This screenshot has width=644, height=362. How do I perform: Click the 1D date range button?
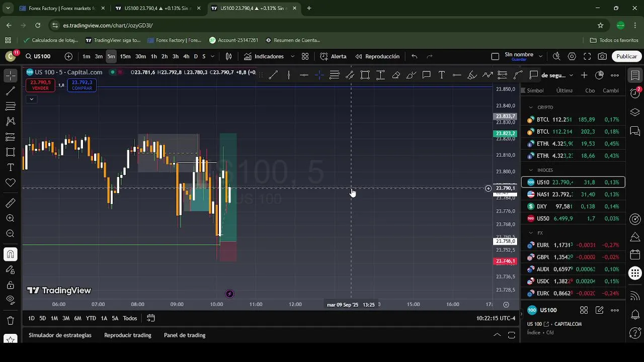31,318
